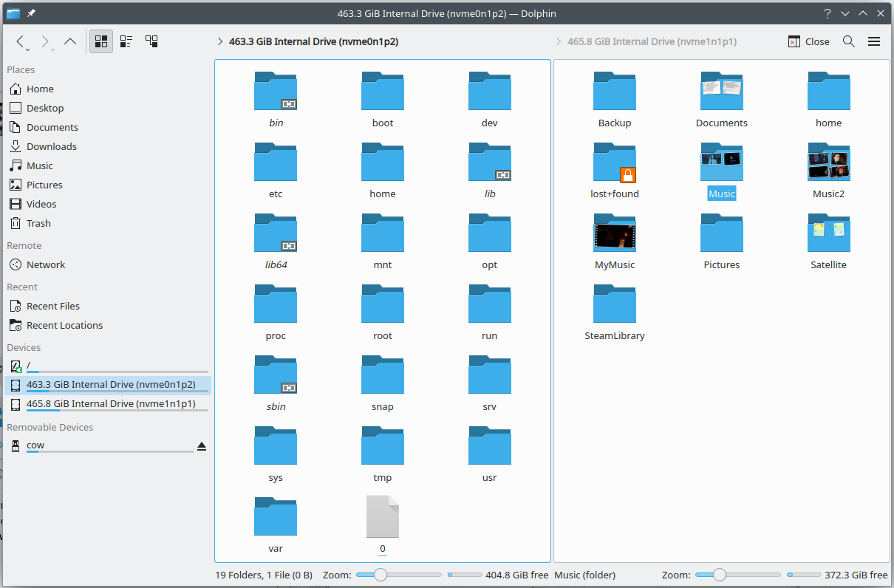The height and width of the screenshot is (588, 894).
Task: Adjust the left pane zoom slider
Action: 381,575
